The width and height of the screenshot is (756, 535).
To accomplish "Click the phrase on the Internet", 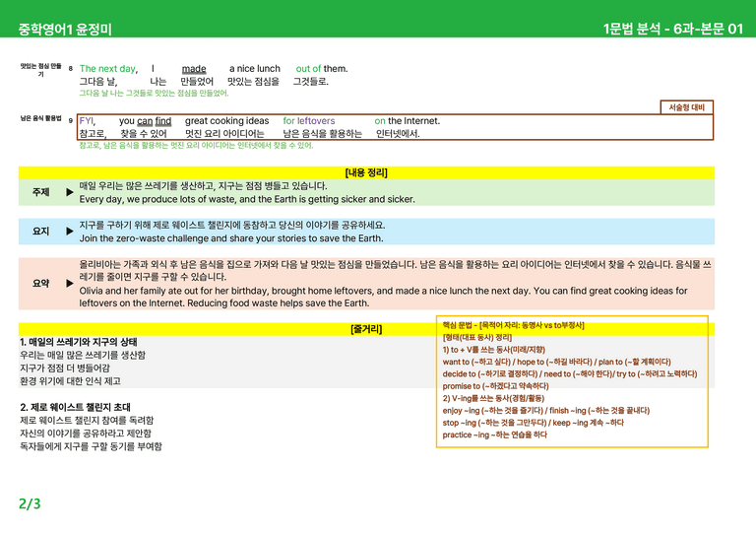I will click(x=407, y=120).
